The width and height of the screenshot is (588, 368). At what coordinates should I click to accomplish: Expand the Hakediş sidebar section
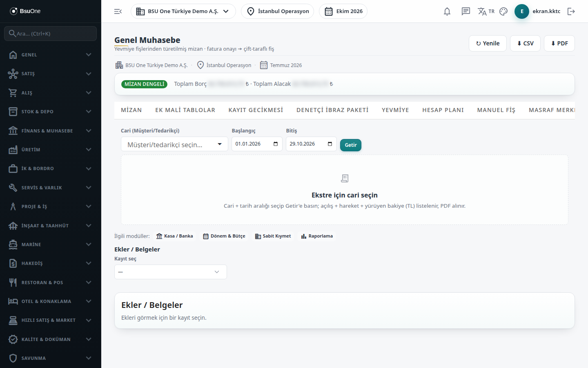51,263
